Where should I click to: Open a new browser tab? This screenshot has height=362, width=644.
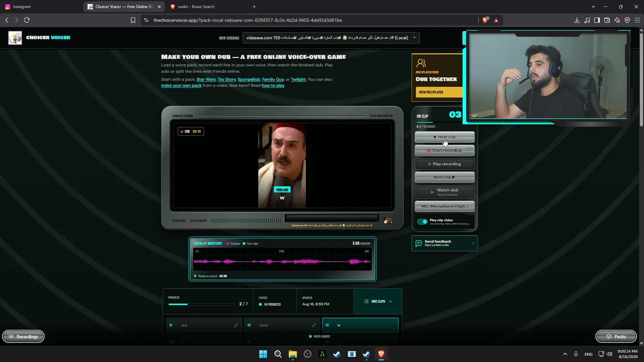[254, 7]
